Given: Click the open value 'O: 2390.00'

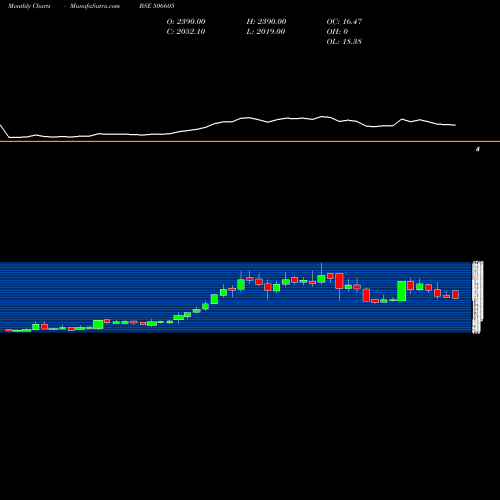Looking at the screenshot, I should click(x=186, y=22).
